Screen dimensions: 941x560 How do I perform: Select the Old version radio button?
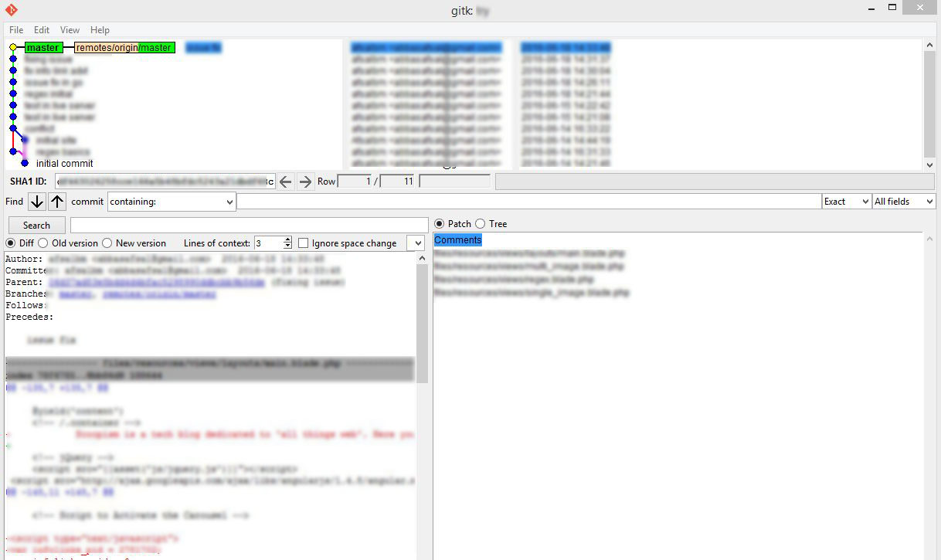pos(44,243)
